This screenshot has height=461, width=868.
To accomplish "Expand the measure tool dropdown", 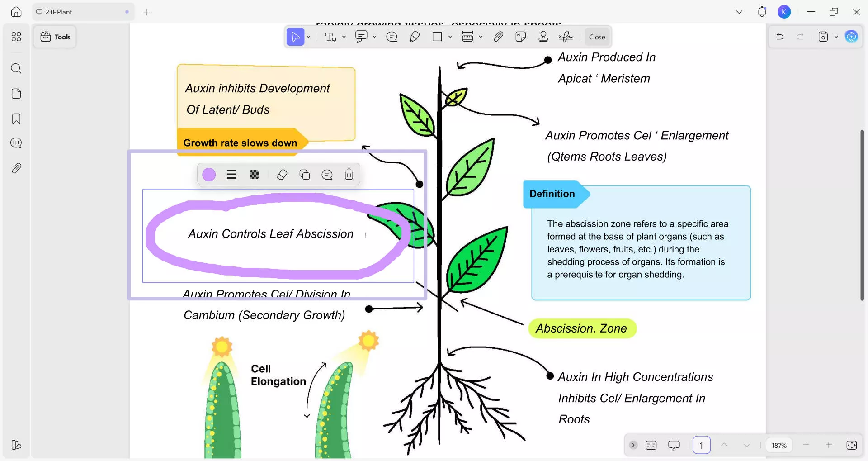I will [x=481, y=37].
